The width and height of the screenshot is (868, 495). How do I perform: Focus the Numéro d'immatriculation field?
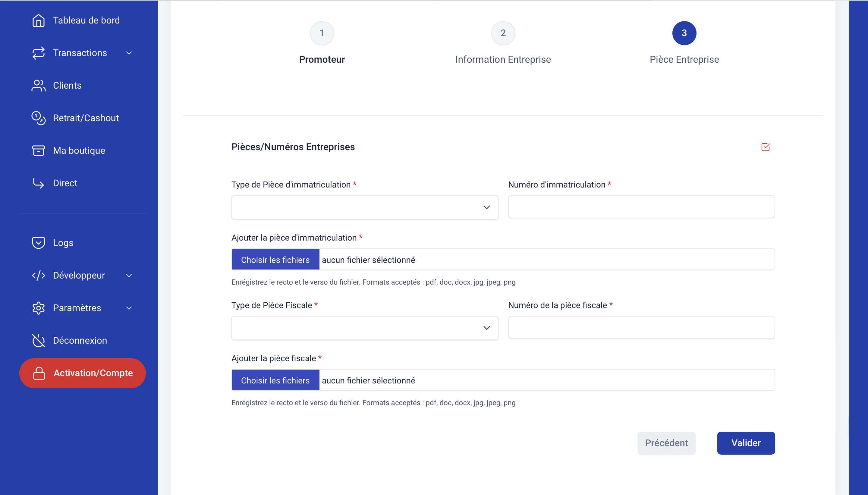pyautogui.click(x=641, y=207)
